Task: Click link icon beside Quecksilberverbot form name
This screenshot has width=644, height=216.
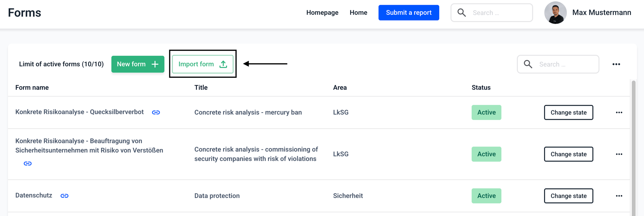Action: click(156, 112)
